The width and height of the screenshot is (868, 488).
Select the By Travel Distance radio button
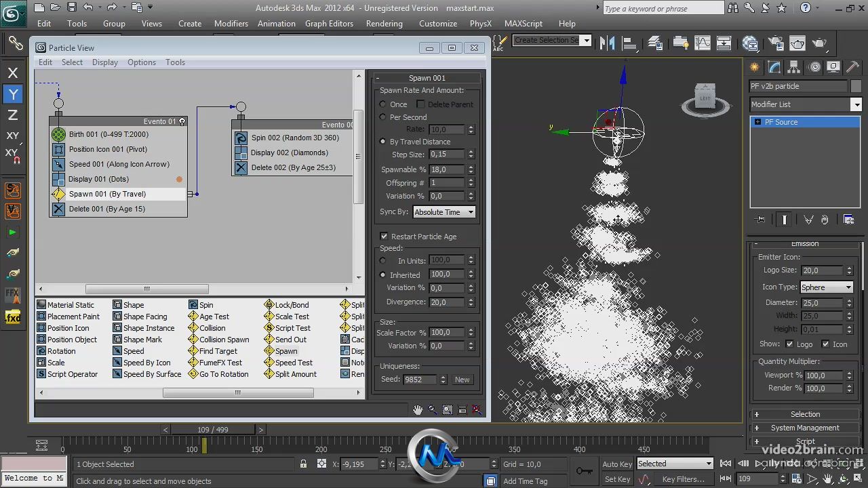click(383, 142)
